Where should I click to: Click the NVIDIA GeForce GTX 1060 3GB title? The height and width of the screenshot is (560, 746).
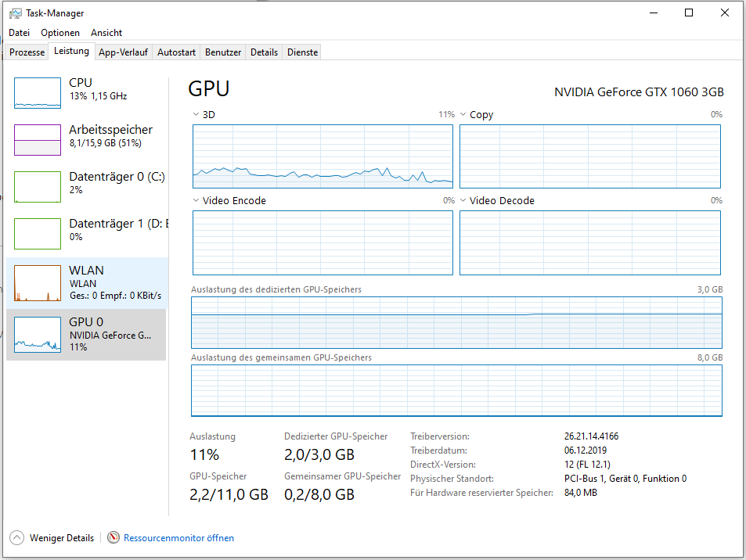pyautogui.click(x=639, y=92)
